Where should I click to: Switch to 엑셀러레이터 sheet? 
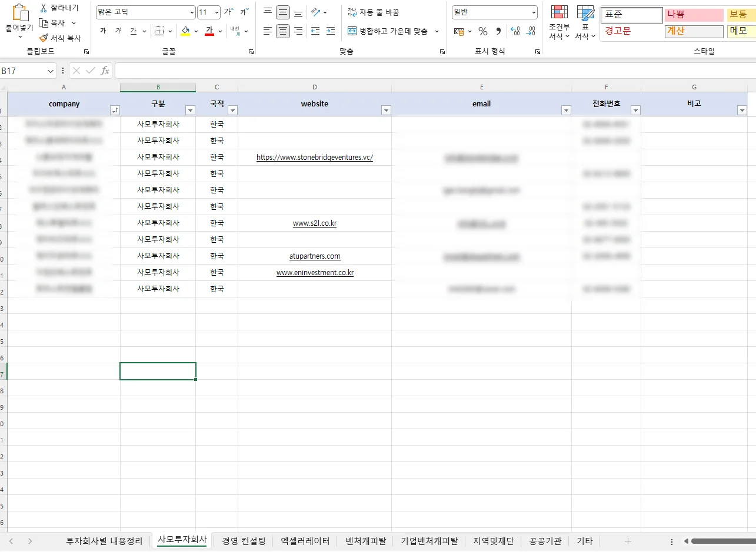point(305,541)
